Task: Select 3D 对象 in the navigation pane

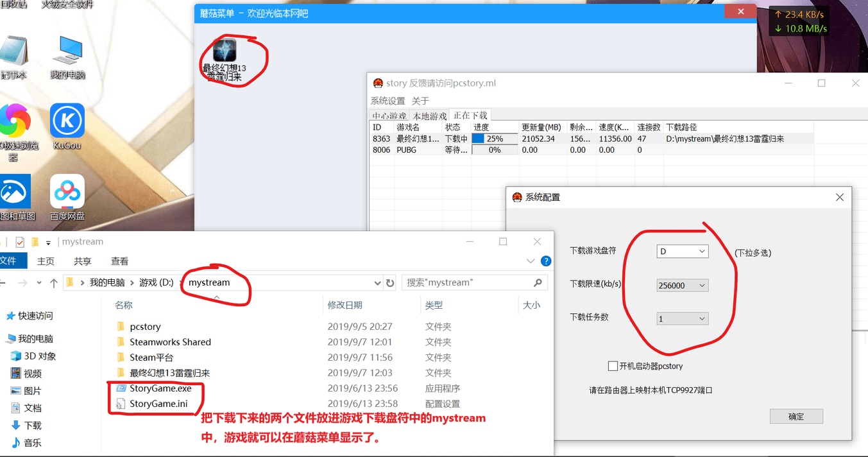Action: point(40,356)
